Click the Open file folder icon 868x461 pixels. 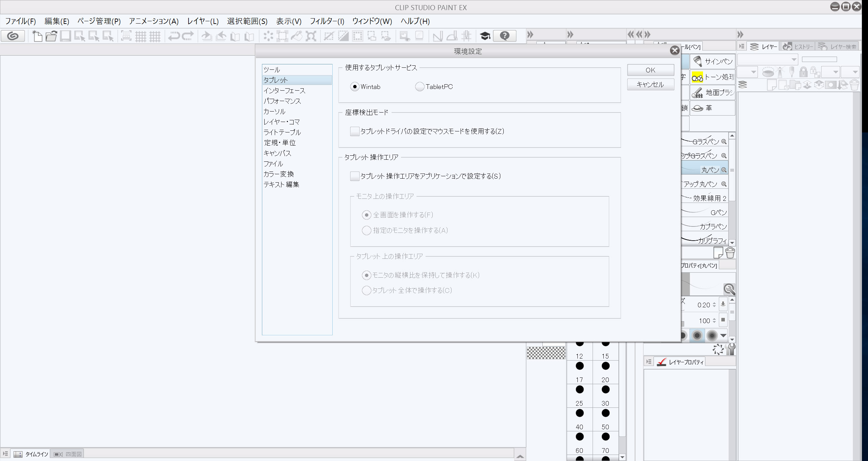[51, 36]
